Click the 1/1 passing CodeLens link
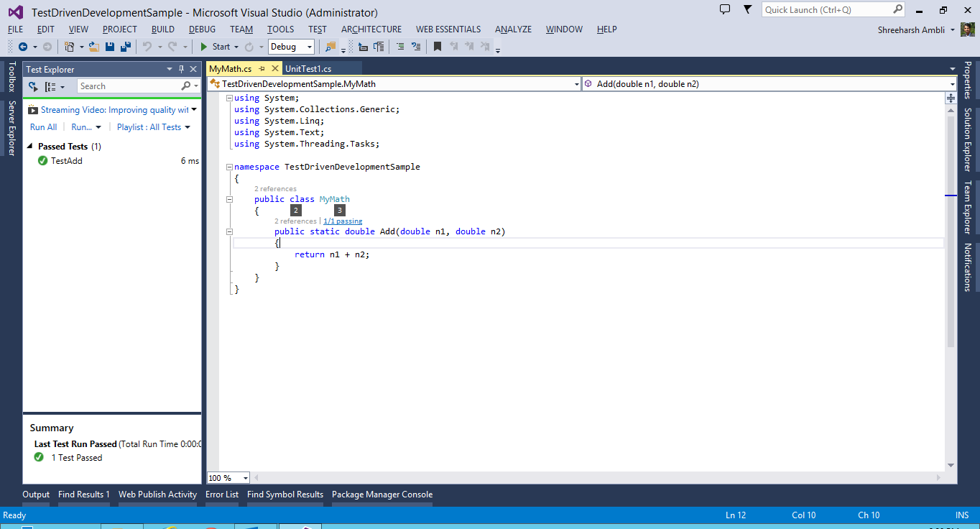Screen dimensions: 980x529 point(343,221)
